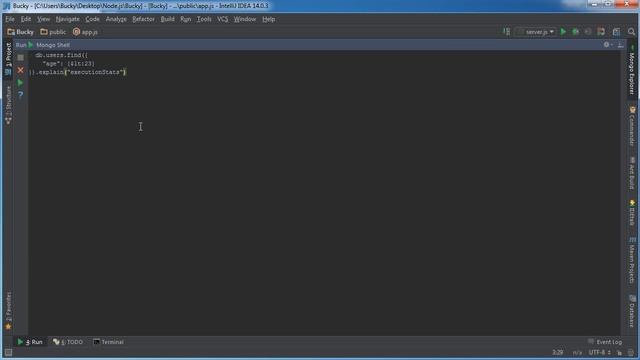Toggle the read-only lock icon in status bar

(x=620, y=353)
